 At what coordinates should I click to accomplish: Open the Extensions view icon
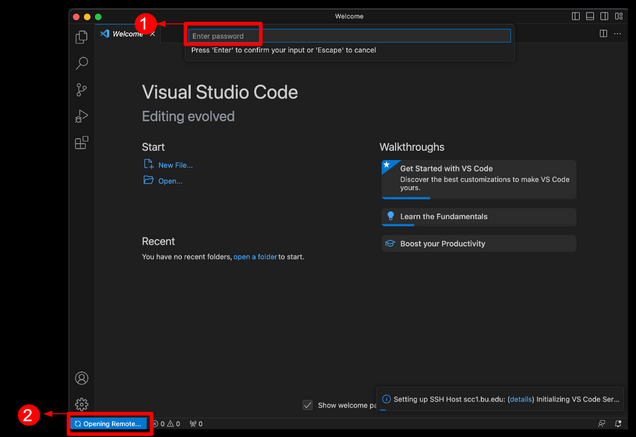pyautogui.click(x=82, y=143)
